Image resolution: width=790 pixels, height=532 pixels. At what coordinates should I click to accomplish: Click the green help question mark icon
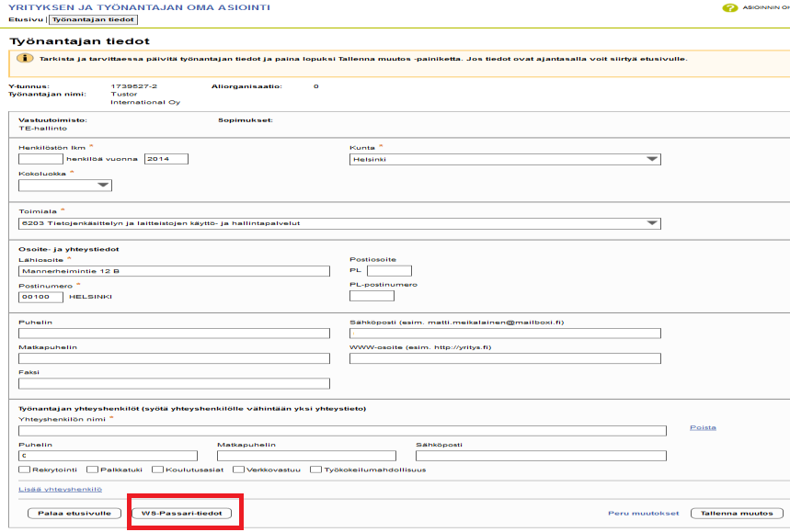tap(730, 7)
